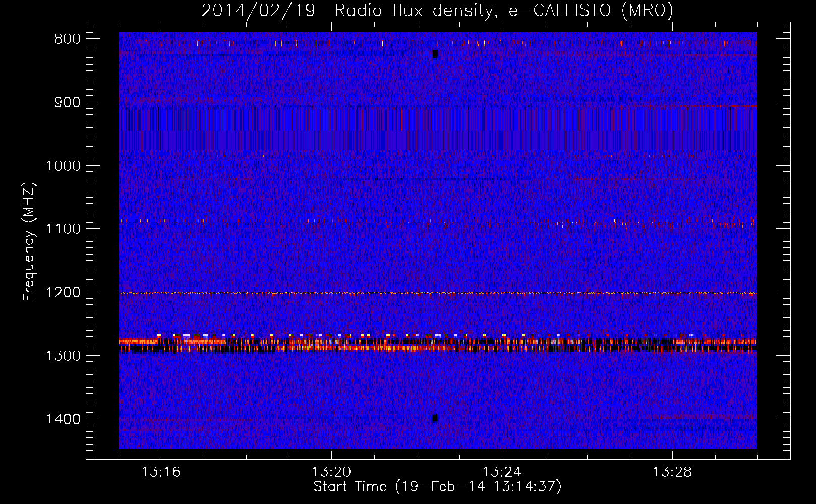Click the 'Frequency (MHZ)' axis label
This screenshot has height=504, width=816.
click(x=29, y=242)
